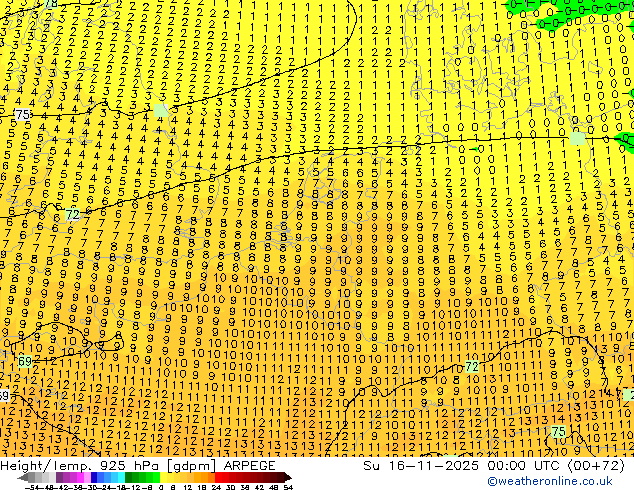The width and height of the screenshot is (634, 490).
Task: Click the grey left arrow of the color scale
Action: click(23, 478)
